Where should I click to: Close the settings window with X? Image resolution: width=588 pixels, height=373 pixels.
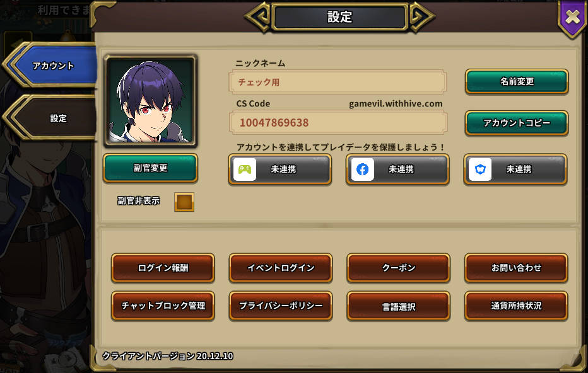point(573,17)
